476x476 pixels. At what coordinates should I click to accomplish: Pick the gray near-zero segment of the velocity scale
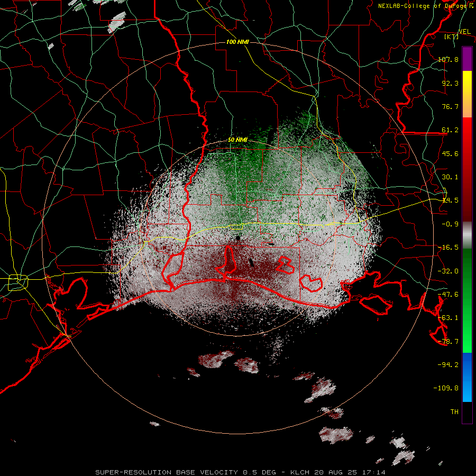[x=467, y=235]
